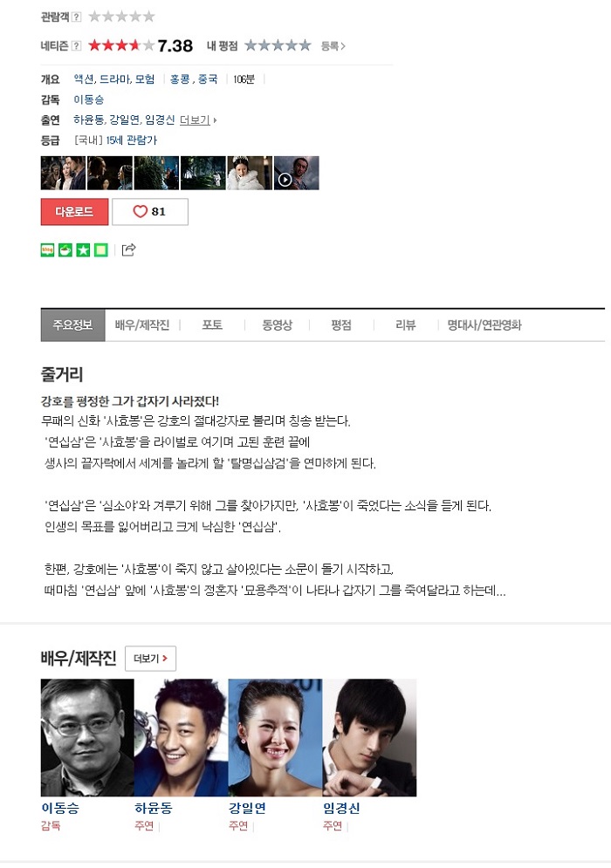Click actress 강일연 profile photo
Image resolution: width=611 pixels, height=868 pixels.
(275, 738)
